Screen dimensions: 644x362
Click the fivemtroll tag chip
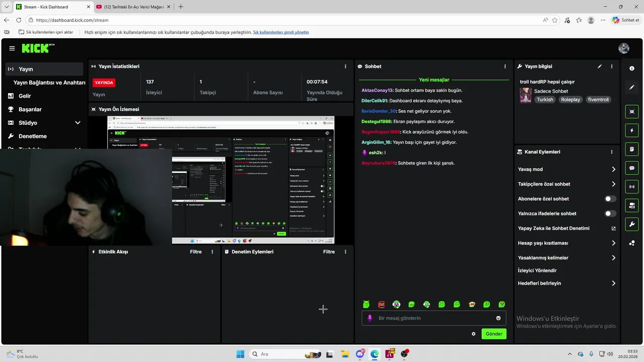point(598,100)
